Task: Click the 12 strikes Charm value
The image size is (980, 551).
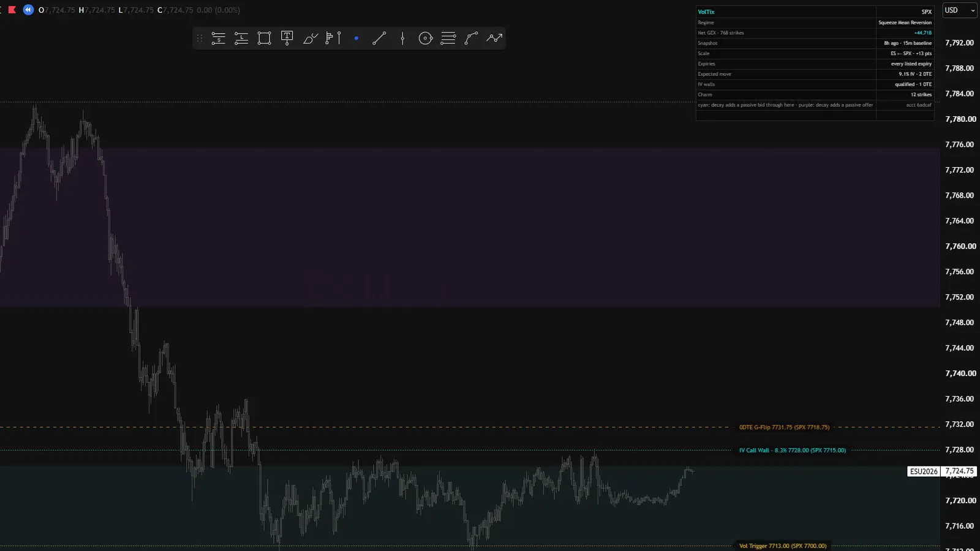Action: point(921,95)
